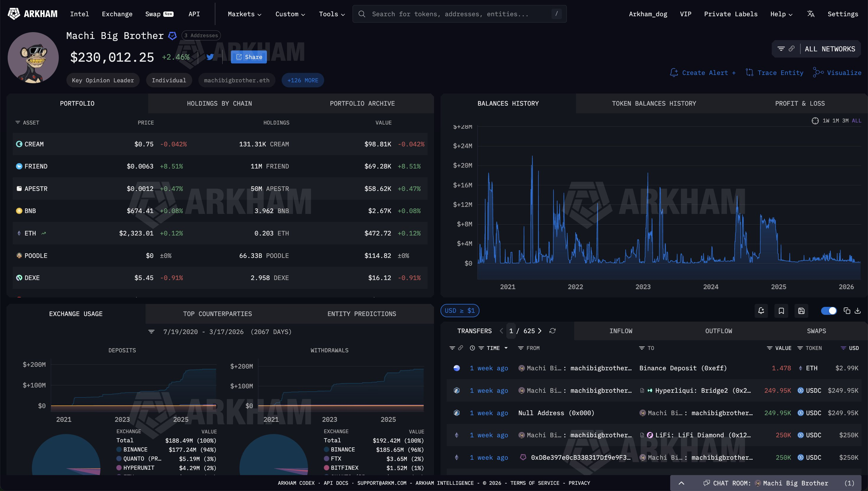Open the Profit & Loss tab
868x491 pixels.
click(x=800, y=104)
